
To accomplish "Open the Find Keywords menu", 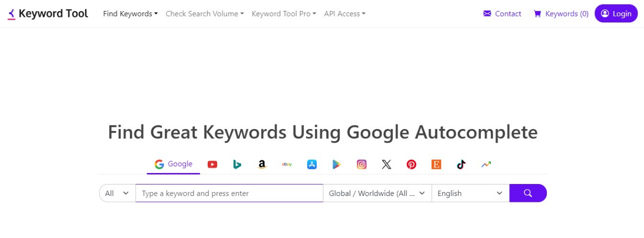I will point(130,13).
